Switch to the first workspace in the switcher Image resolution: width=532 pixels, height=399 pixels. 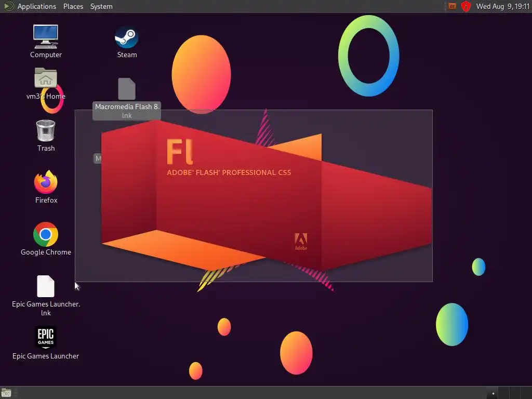(x=493, y=393)
